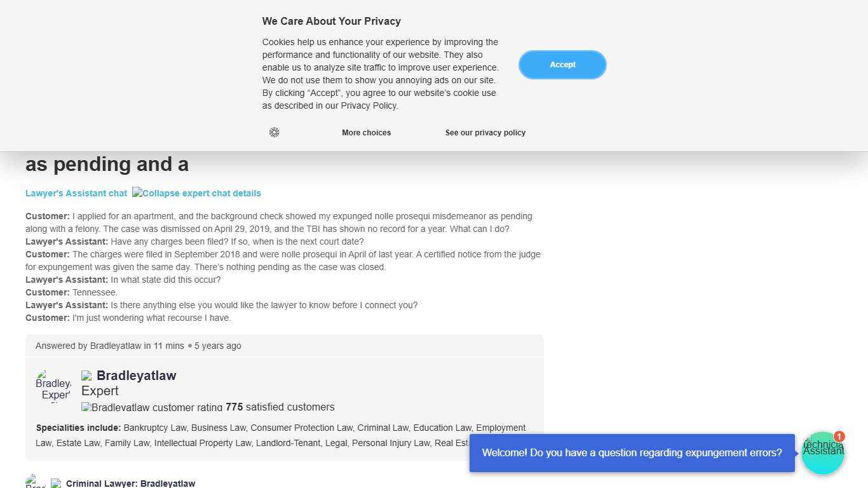The image size is (868, 488).
Task: Collapse expert chat details
Action: click(x=196, y=193)
